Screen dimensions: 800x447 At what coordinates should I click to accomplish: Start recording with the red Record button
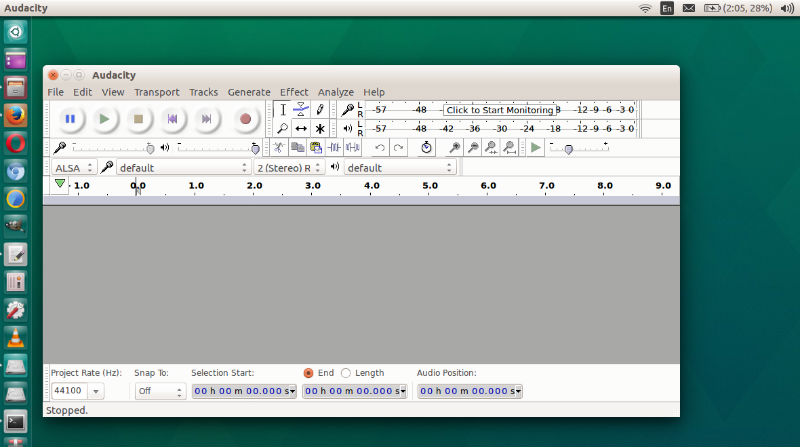245,119
